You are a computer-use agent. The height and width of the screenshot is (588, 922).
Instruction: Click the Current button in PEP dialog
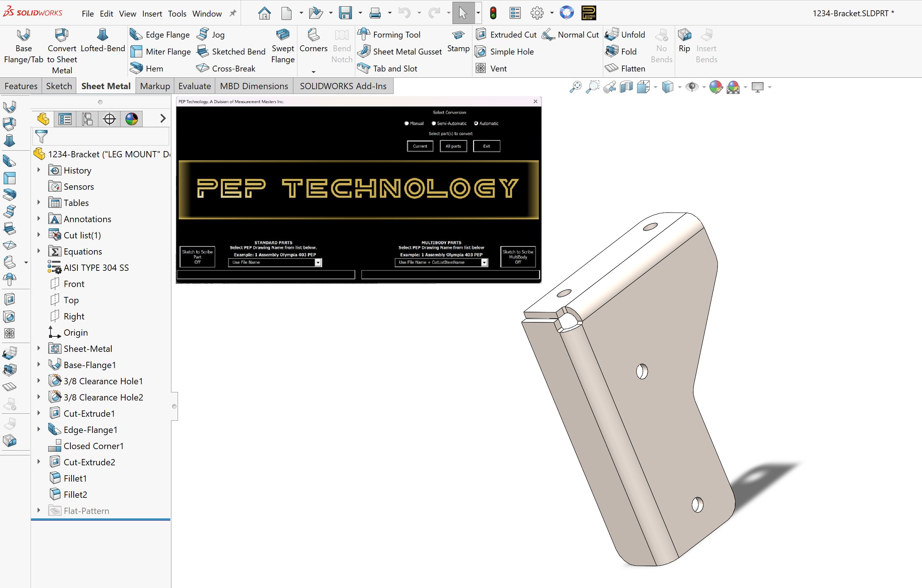pos(420,146)
